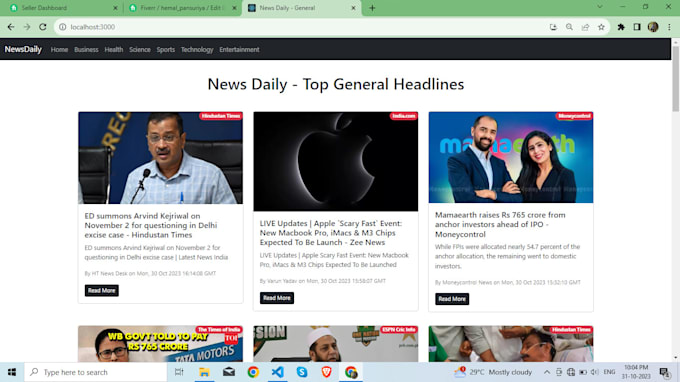Click the WB Govt Tata Motors image
Screen dimensions: 680x382
click(x=160, y=344)
